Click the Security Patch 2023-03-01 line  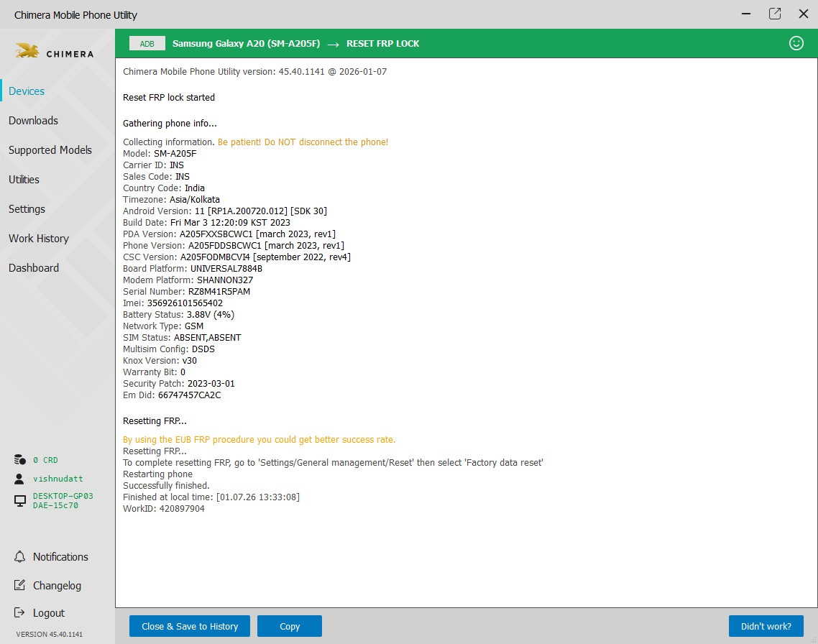pyautogui.click(x=178, y=383)
